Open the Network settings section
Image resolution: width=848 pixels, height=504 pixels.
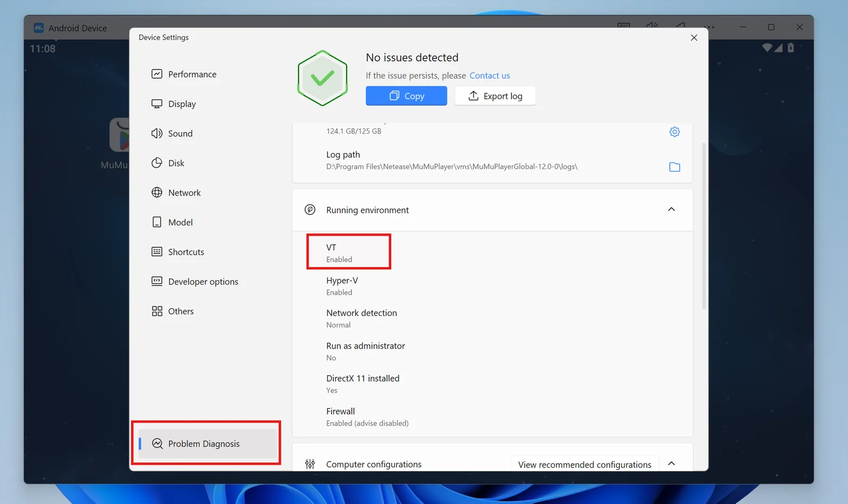point(176,193)
